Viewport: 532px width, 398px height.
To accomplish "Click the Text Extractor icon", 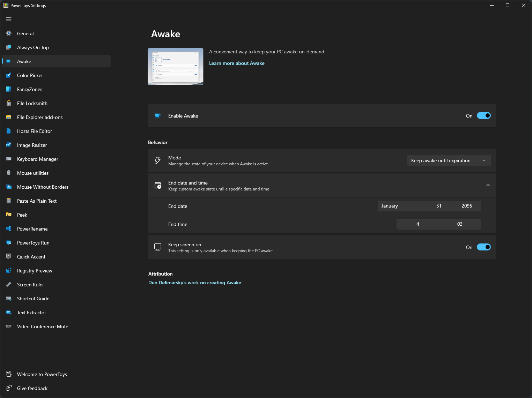I will (9, 312).
